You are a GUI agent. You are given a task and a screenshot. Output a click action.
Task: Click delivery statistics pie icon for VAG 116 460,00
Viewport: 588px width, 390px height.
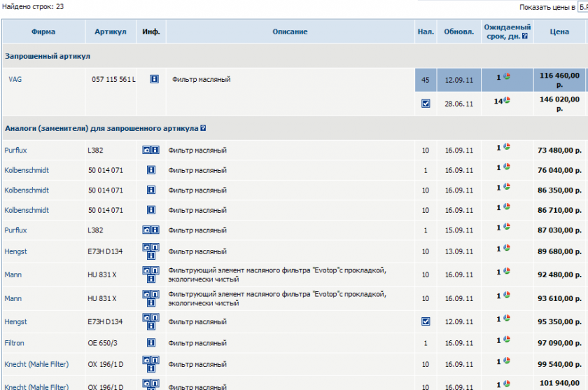click(x=507, y=76)
